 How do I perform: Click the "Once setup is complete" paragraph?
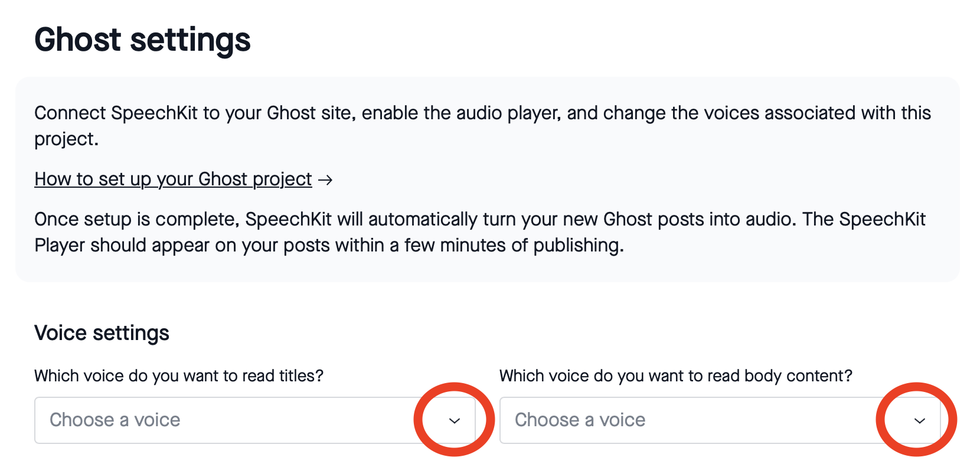136,219
